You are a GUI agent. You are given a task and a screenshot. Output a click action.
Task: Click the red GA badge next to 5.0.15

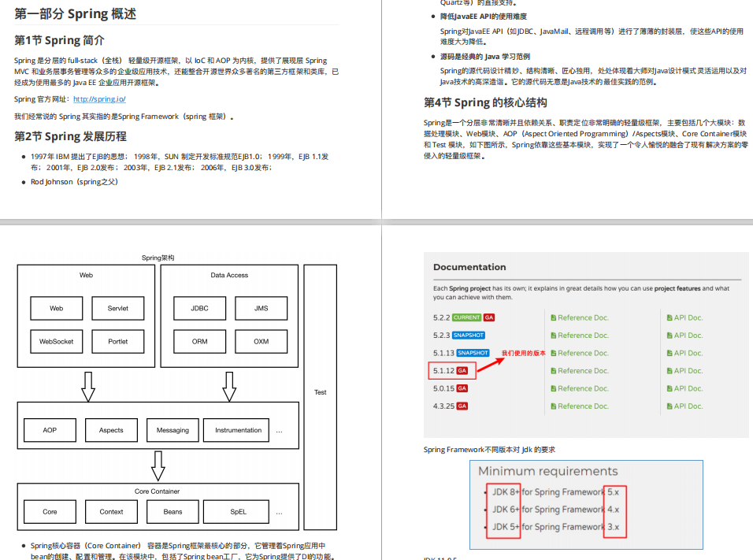tap(462, 388)
